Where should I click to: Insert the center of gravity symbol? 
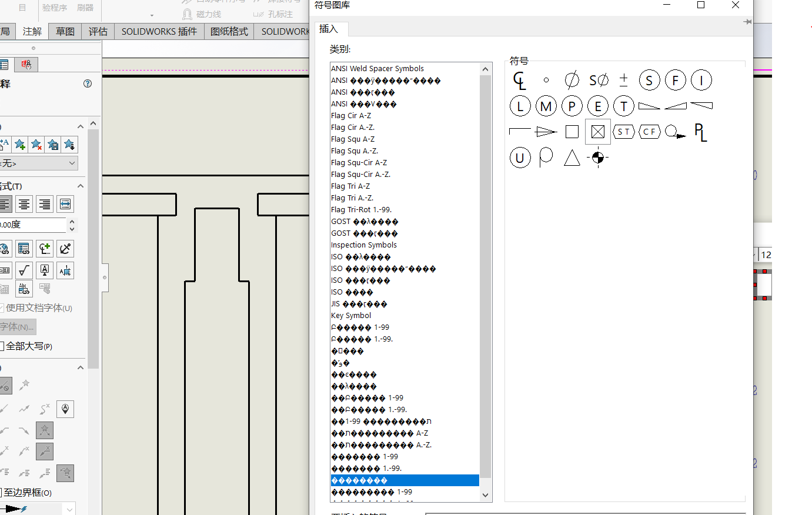598,158
